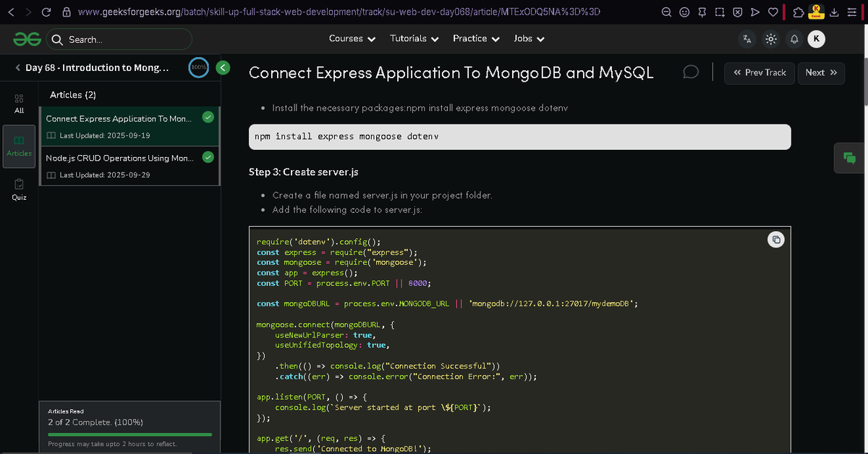This screenshot has height=454, width=868.
Task: Expand the Courses dropdown
Action: coord(352,39)
